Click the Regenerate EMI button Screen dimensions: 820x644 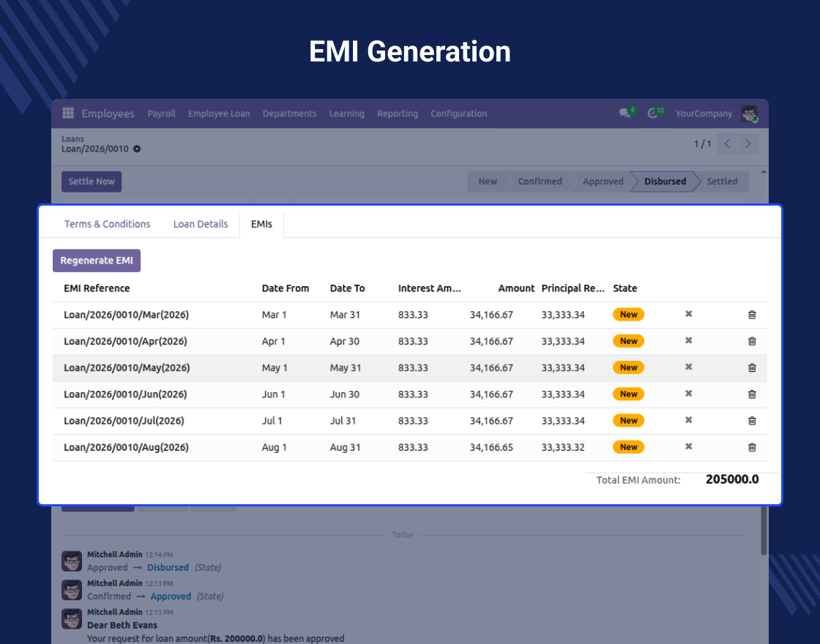click(x=97, y=261)
